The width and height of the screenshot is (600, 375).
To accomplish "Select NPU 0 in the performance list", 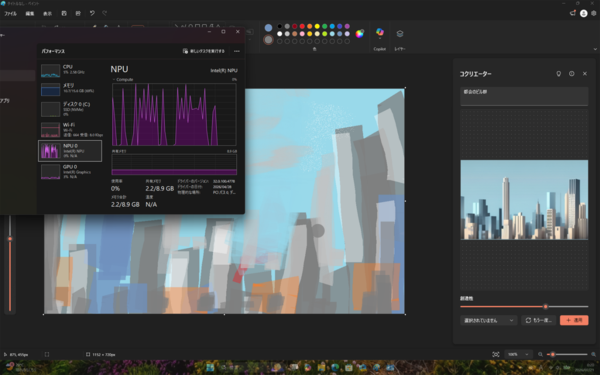I will [70, 151].
